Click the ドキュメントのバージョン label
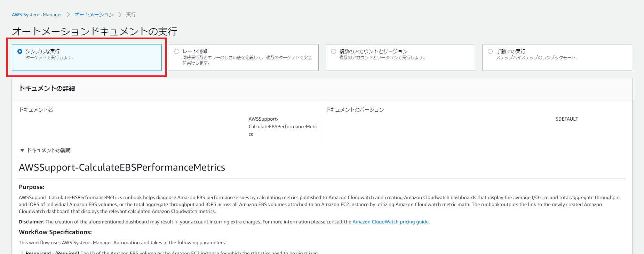Image resolution: width=644 pixels, height=254 pixels. click(355, 110)
